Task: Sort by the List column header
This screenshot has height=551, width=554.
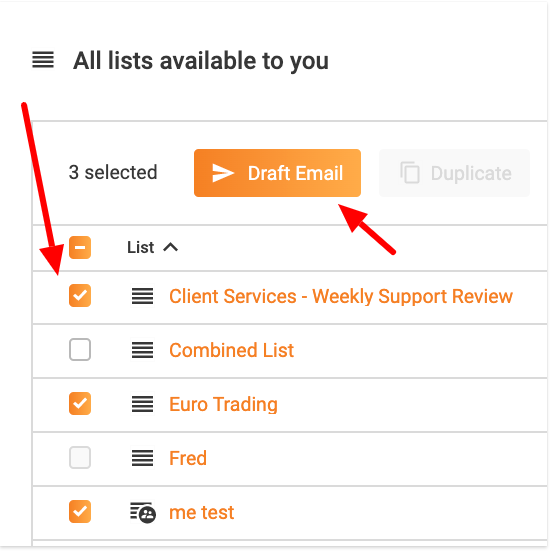Action: 141,247
